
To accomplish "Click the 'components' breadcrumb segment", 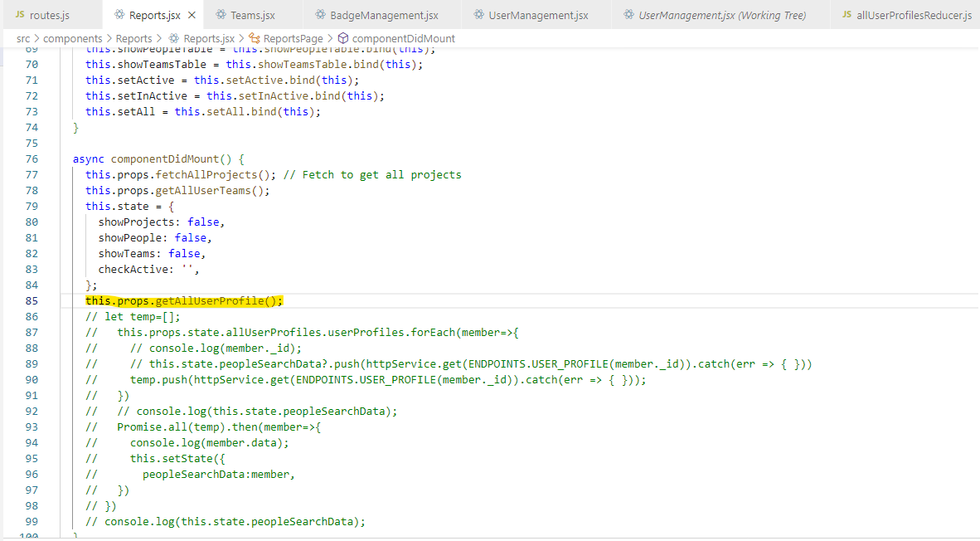I will pos(72,39).
